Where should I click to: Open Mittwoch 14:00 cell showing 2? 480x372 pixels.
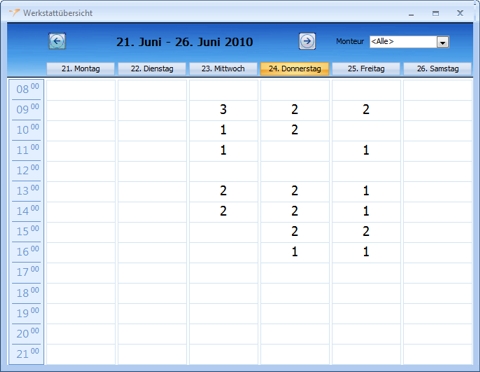point(223,211)
